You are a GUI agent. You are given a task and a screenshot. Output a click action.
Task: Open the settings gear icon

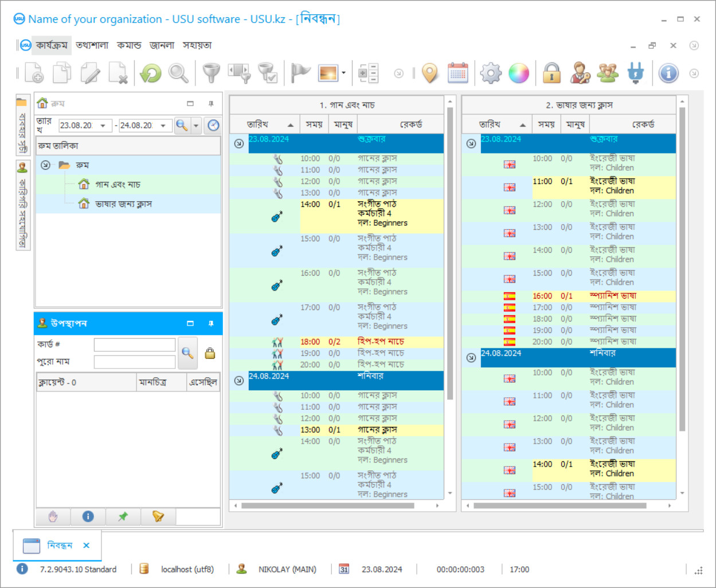(x=491, y=73)
